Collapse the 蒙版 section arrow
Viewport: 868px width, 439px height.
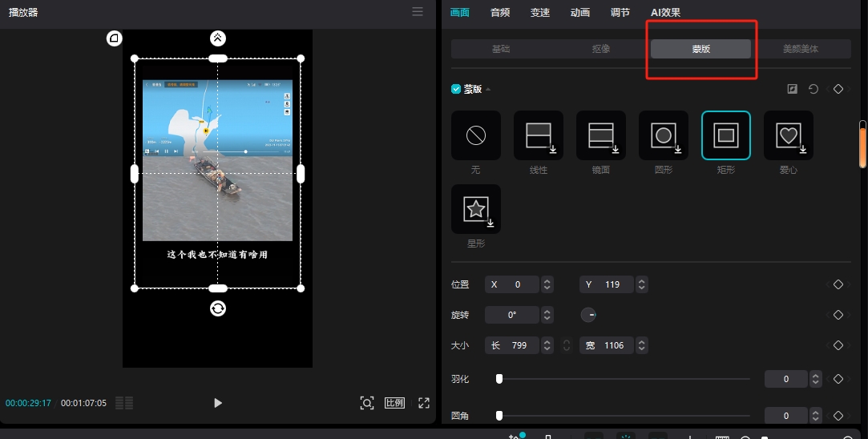(488, 89)
